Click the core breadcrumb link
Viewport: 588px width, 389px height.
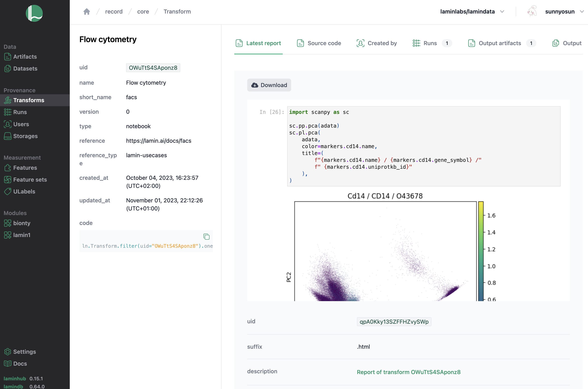pyautogui.click(x=143, y=12)
